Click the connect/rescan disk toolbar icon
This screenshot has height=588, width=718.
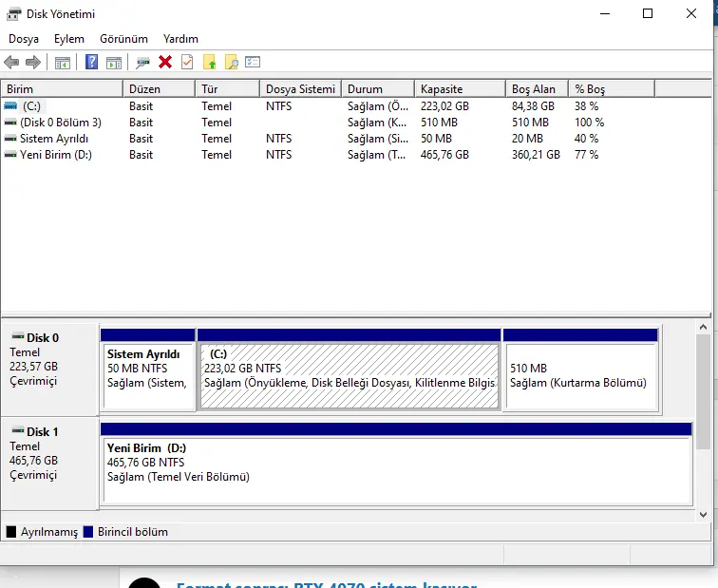[142, 63]
